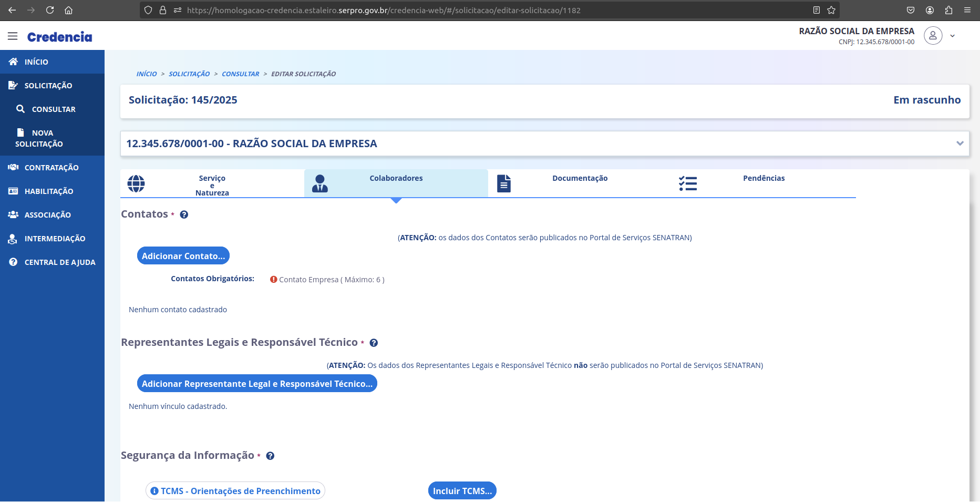Click help icon next to Segurança da Informação
This screenshot has height=502, width=980.
coord(270,456)
